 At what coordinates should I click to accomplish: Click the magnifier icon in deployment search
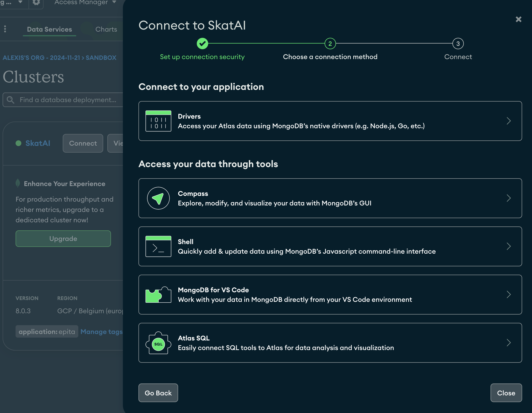[11, 99]
